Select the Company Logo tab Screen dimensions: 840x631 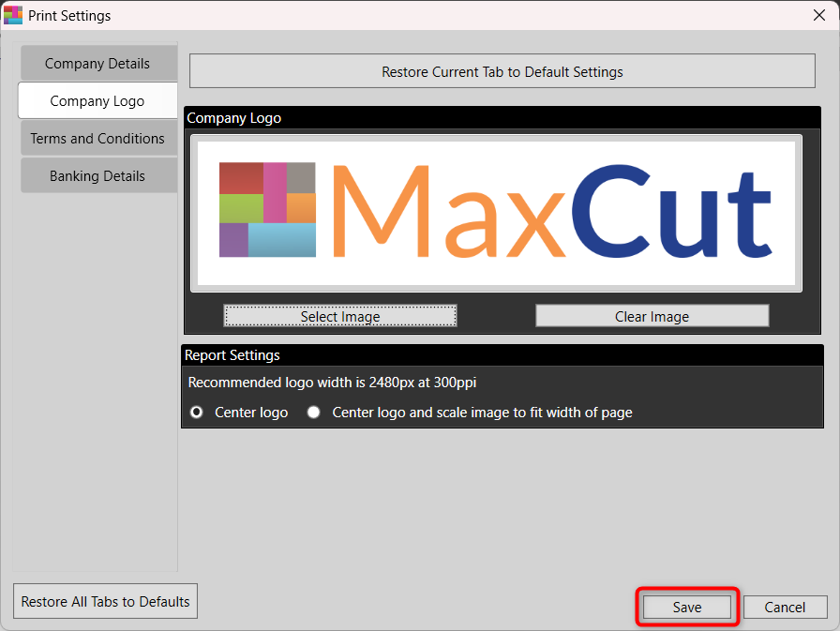coord(97,100)
